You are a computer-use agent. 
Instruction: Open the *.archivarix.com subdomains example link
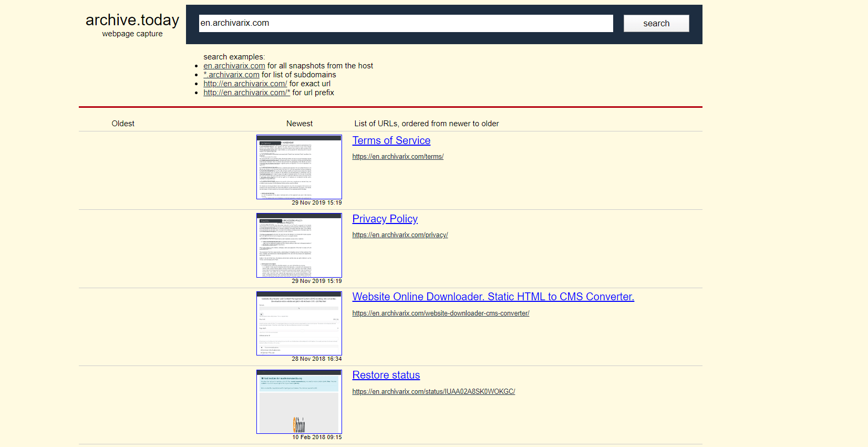[x=231, y=75]
